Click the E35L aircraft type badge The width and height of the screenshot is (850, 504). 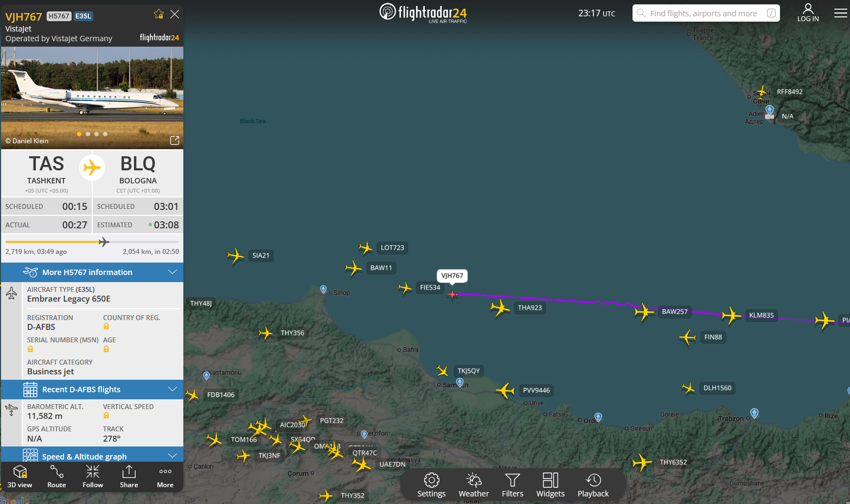click(83, 16)
